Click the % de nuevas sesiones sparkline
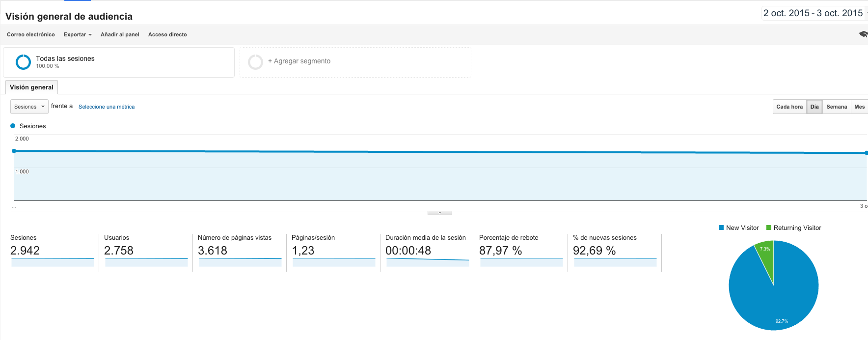 (615, 262)
